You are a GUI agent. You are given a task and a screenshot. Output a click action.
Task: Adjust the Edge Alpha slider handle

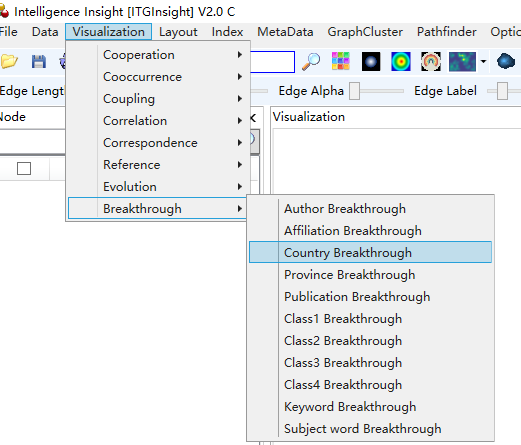[354, 91]
